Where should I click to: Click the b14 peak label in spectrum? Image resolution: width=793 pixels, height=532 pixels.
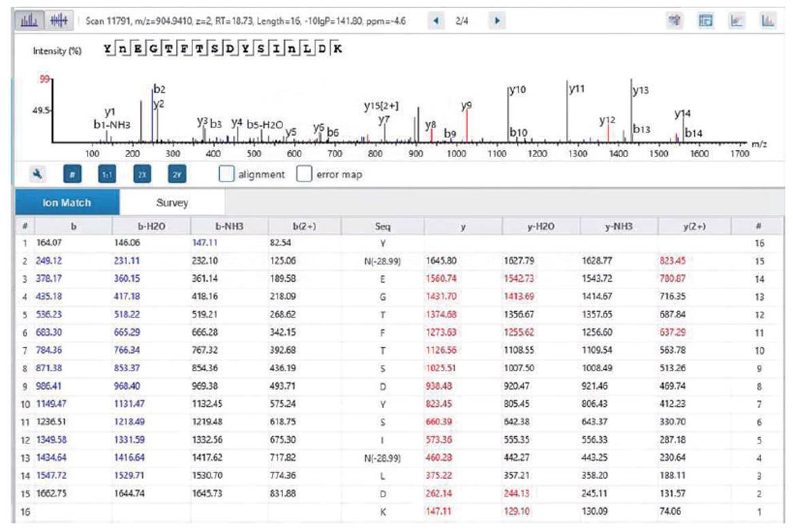pos(694,133)
